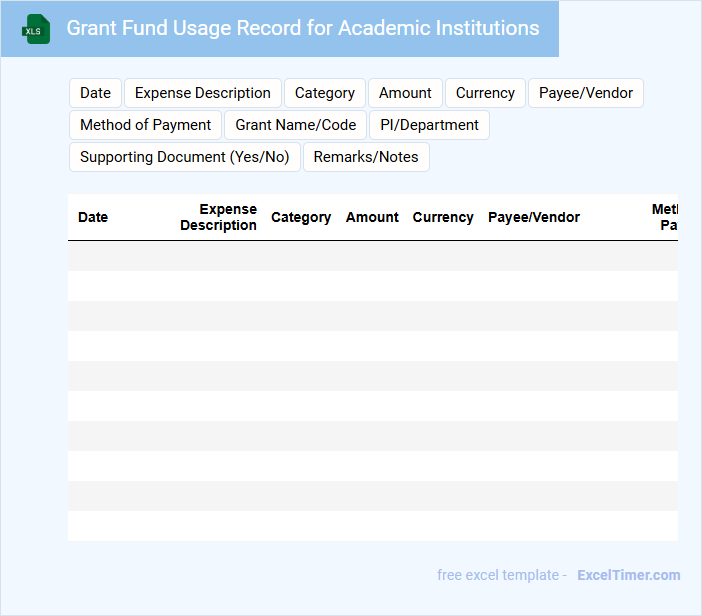Viewport: 702px width, 616px height.
Task: Select the PI/Department tag
Action: [x=429, y=125]
